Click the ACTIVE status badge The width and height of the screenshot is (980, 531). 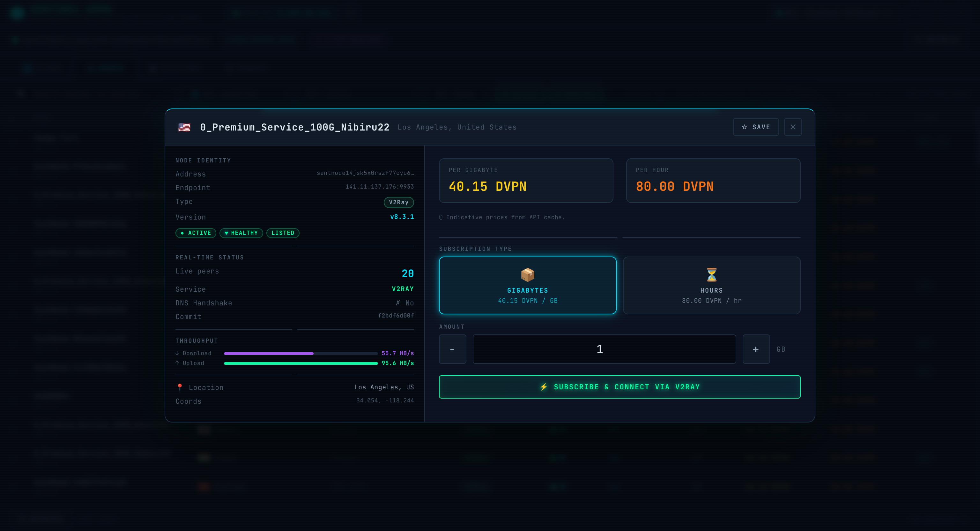[196, 233]
